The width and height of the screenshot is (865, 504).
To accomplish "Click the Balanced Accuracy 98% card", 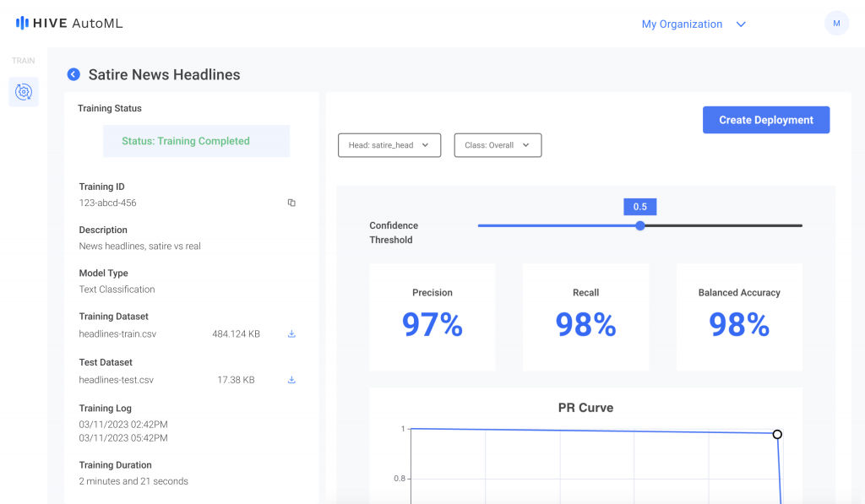I will (739, 317).
